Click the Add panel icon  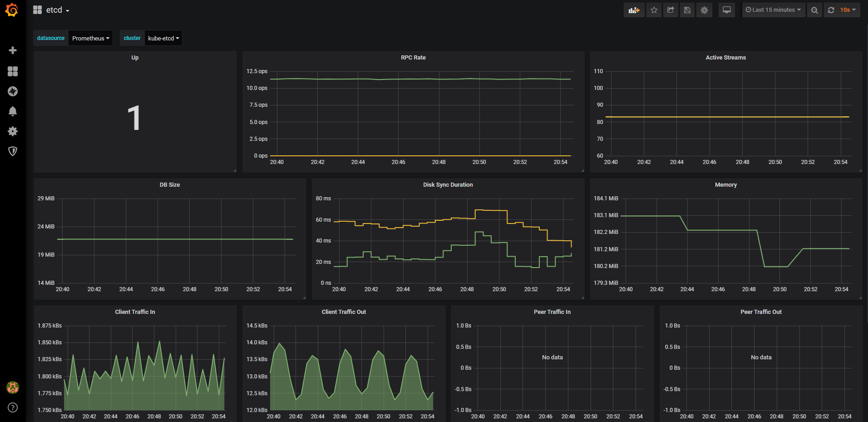[634, 10]
